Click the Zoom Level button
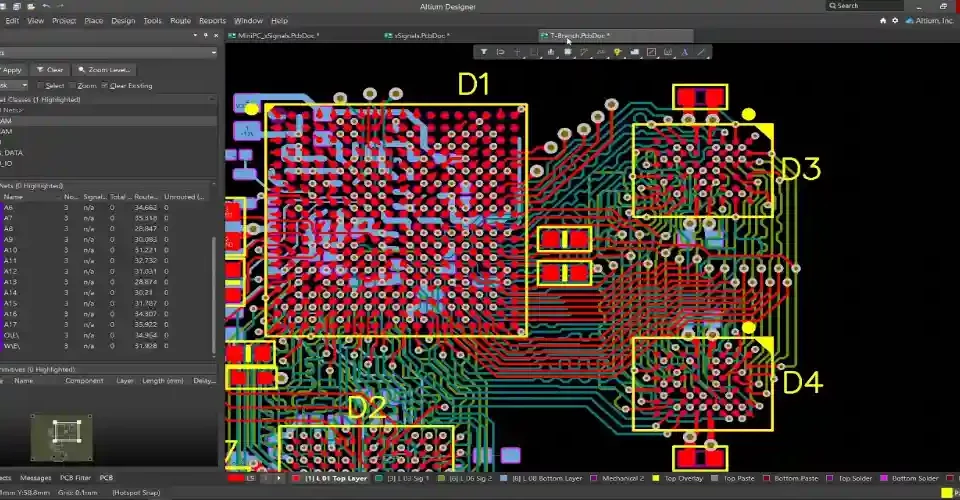The image size is (960, 500). (x=104, y=70)
